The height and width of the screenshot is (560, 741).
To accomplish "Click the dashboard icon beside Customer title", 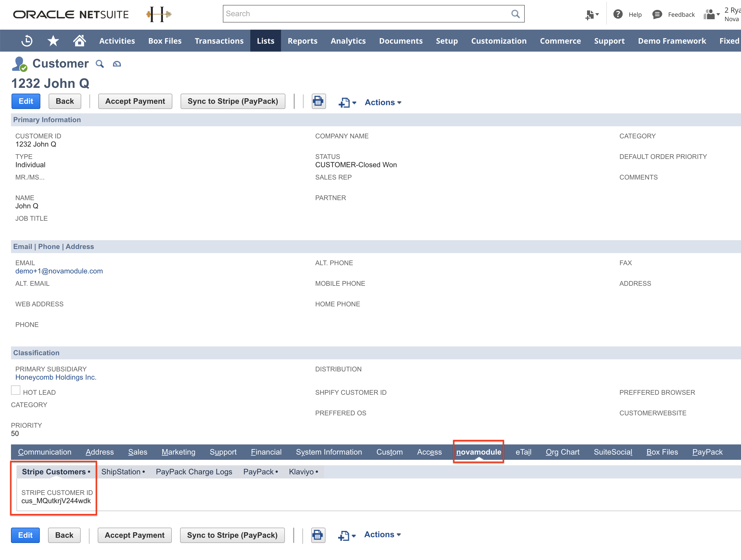I will (117, 64).
